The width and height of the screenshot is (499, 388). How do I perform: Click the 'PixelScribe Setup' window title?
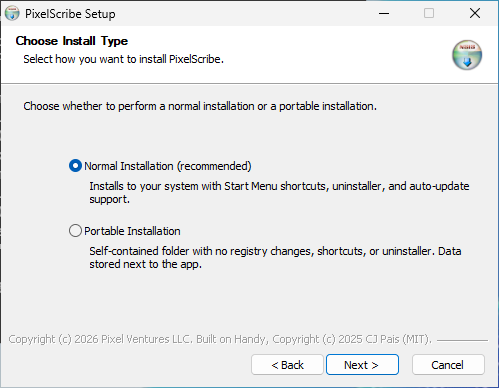click(x=70, y=14)
